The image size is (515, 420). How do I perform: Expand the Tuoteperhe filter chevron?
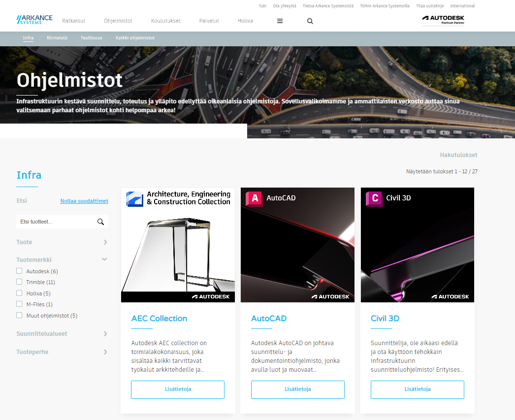(x=105, y=352)
